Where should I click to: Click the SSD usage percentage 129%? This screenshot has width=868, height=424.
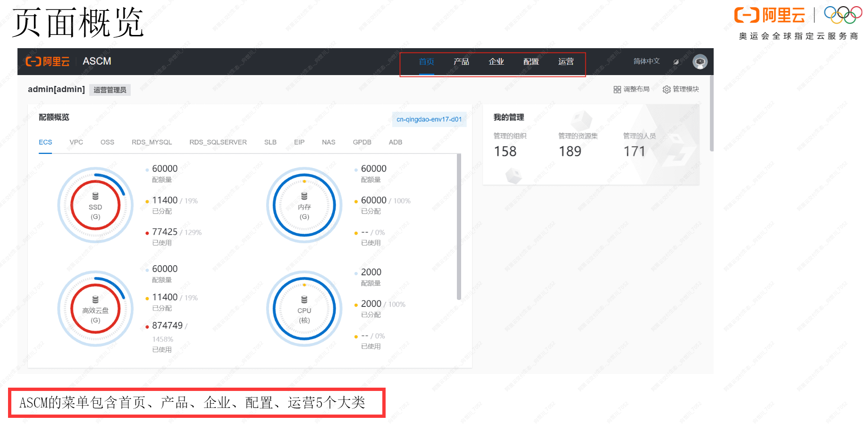pos(193,232)
